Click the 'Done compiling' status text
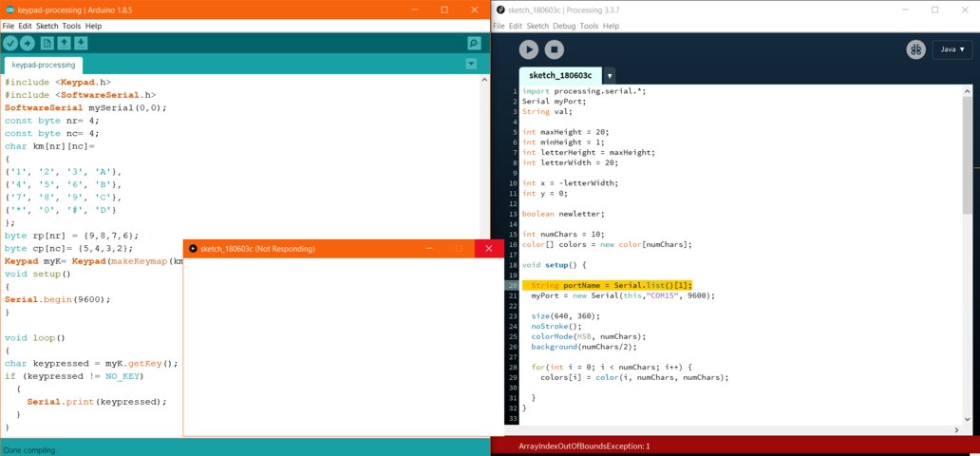This screenshot has width=980, height=456. pos(28,450)
